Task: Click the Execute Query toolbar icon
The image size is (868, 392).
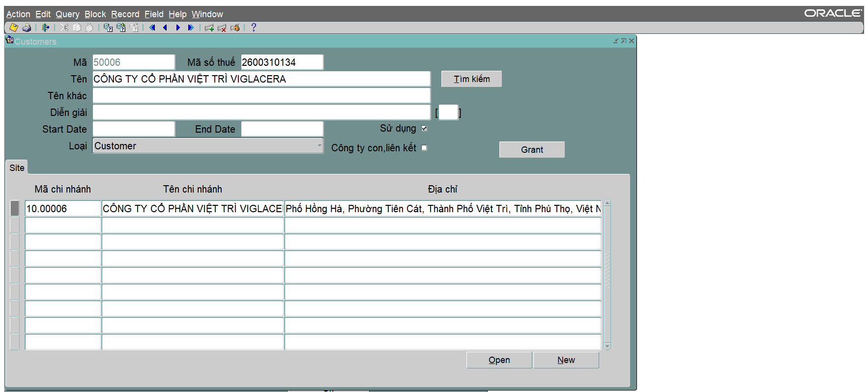Action: [121, 28]
